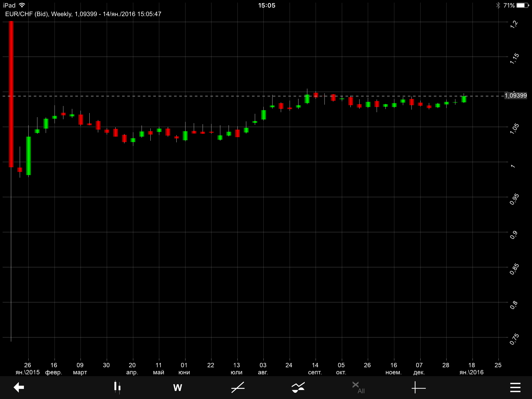
Task: Tap the delete All drawings icon
Action: tap(358, 387)
